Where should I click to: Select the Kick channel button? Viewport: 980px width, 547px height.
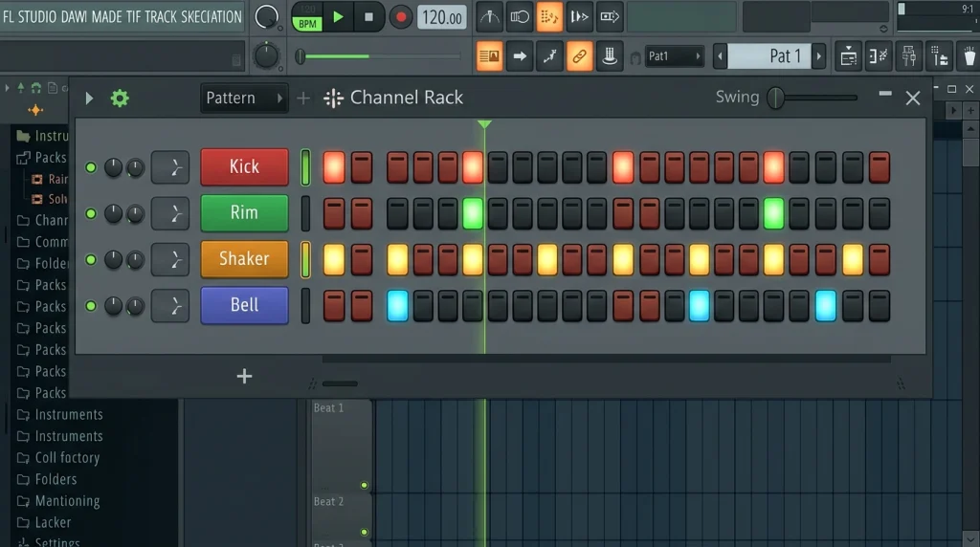[x=244, y=166]
